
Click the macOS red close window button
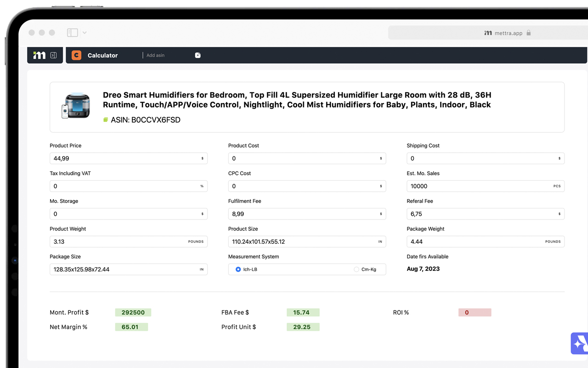[x=32, y=33]
